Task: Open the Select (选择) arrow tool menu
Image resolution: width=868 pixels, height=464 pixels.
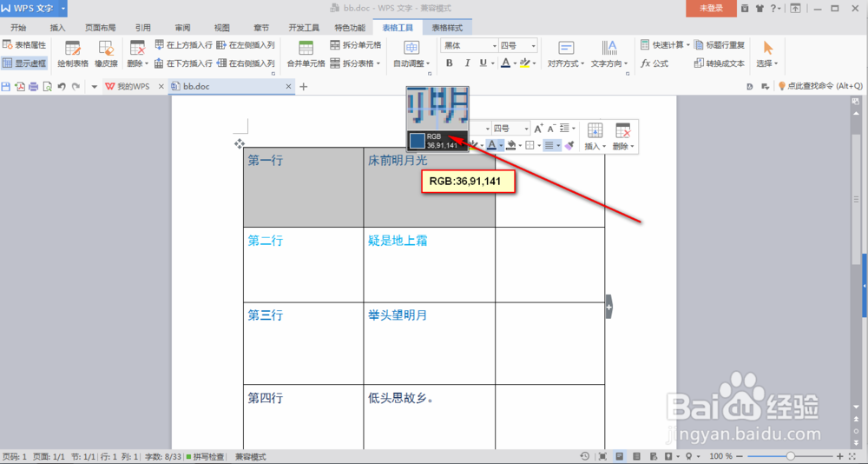Action: pyautogui.click(x=767, y=54)
